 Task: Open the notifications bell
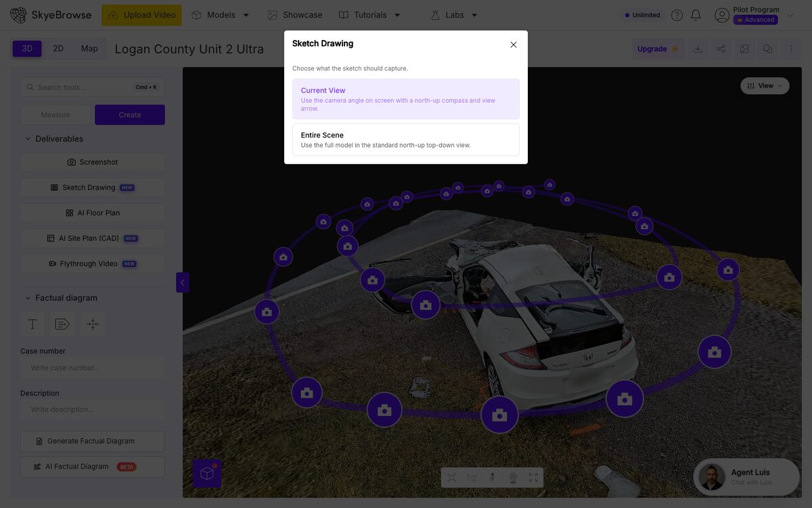point(696,15)
